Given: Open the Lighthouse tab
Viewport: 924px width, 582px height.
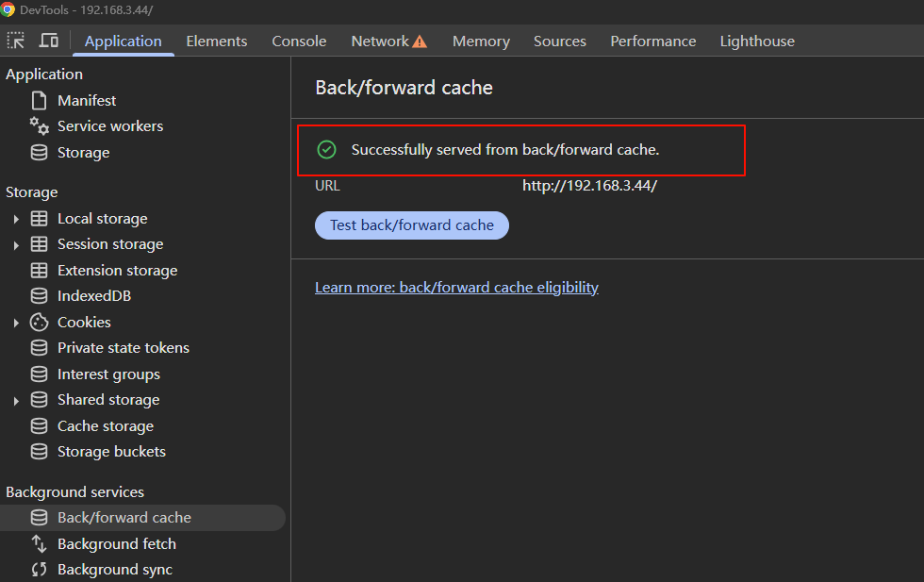Looking at the screenshot, I should [x=756, y=42].
